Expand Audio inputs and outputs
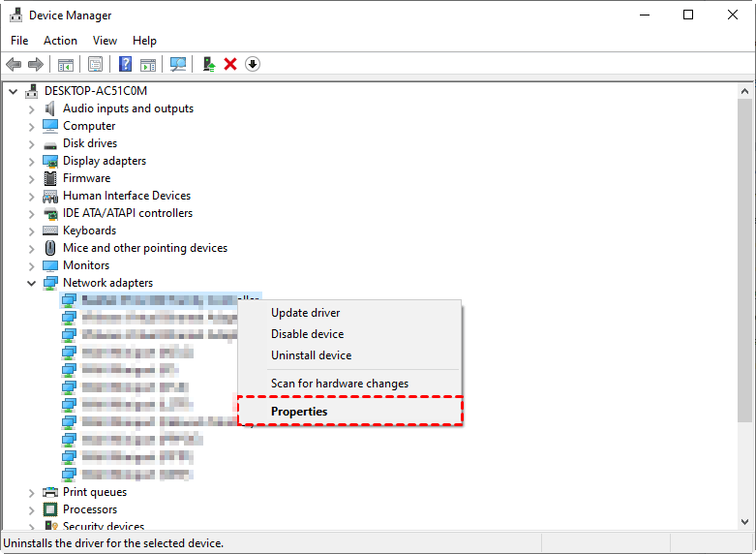This screenshot has width=756, height=554. pyautogui.click(x=32, y=109)
